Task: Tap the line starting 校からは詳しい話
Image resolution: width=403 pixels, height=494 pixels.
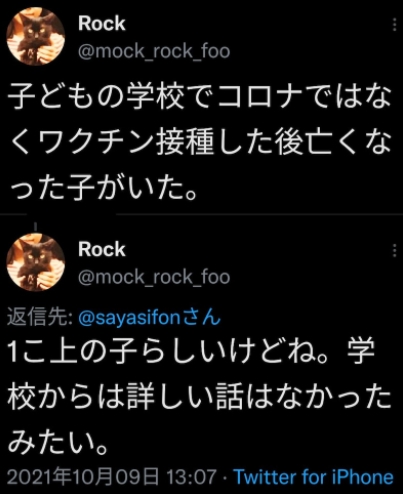Action: tap(199, 397)
